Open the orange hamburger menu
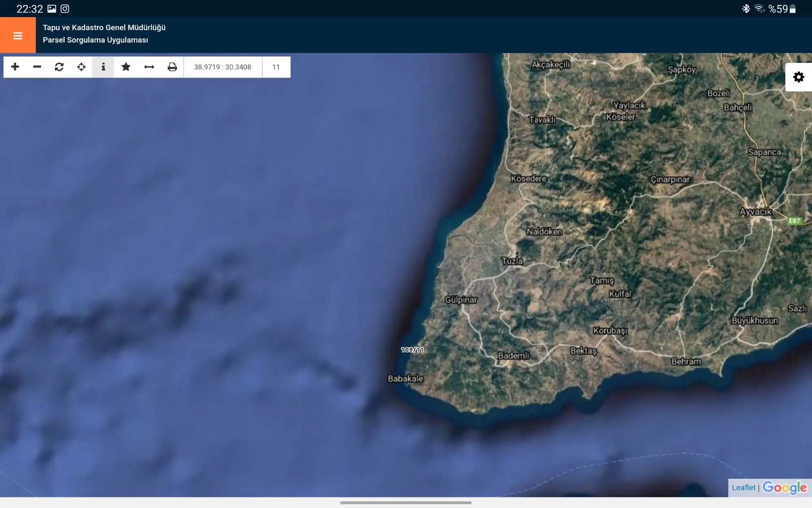Viewport: 812px width, 508px height. tap(18, 35)
